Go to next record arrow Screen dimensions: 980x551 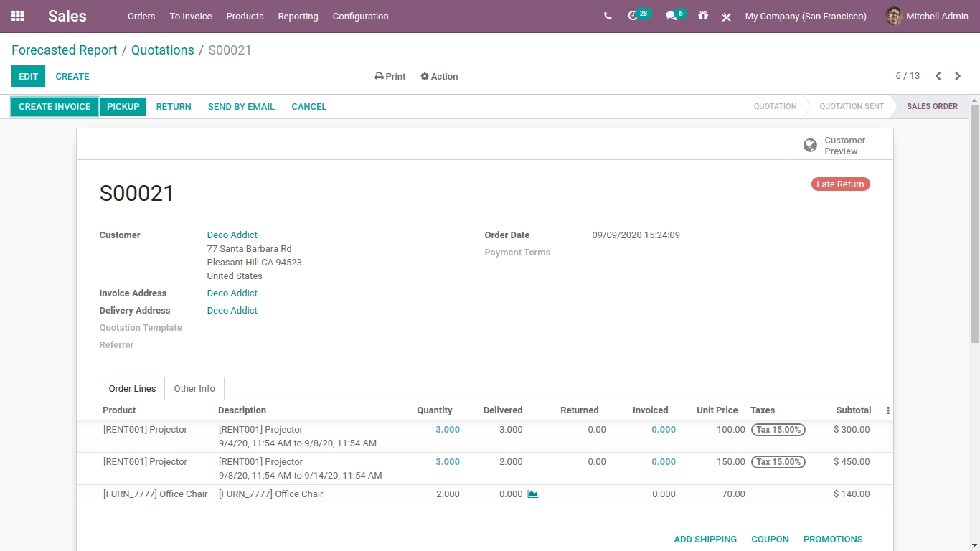click(958, 76)
